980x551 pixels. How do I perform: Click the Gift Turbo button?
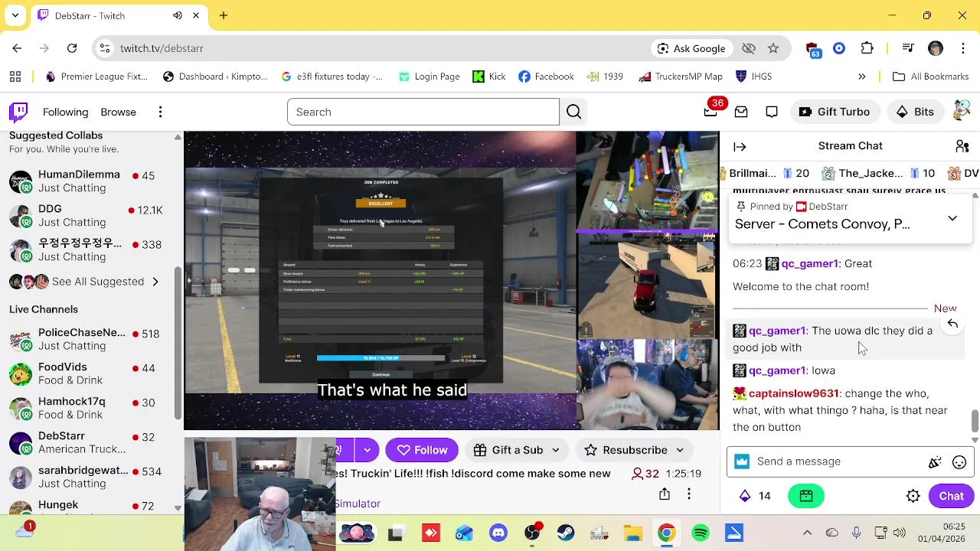tap(834, 112)
